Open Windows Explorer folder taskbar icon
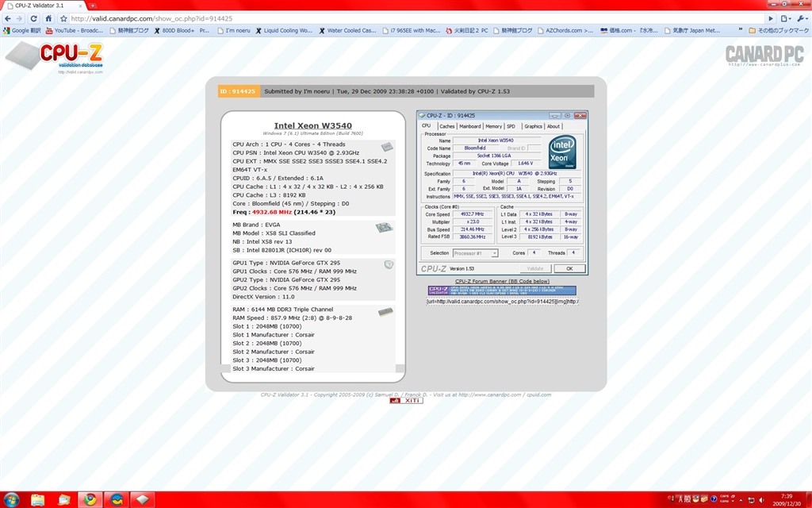 click(x=38, y=500)
